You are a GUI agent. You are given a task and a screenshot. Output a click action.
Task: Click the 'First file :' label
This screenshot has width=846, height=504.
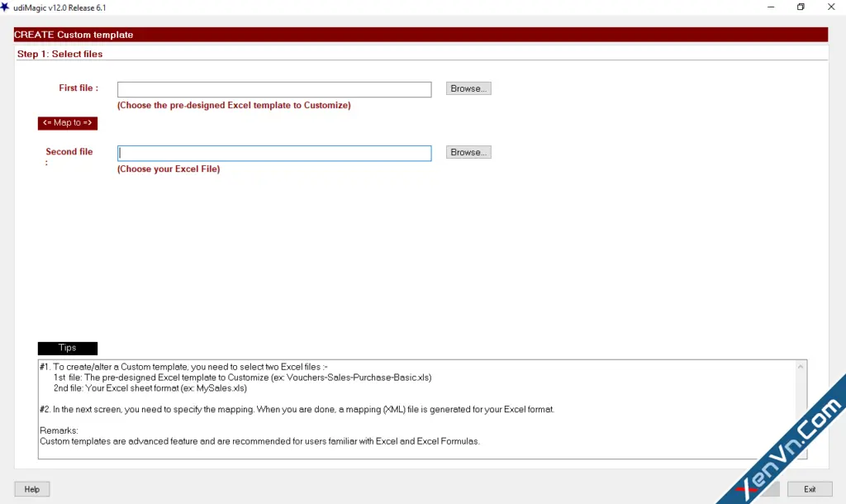coord(78,88)
